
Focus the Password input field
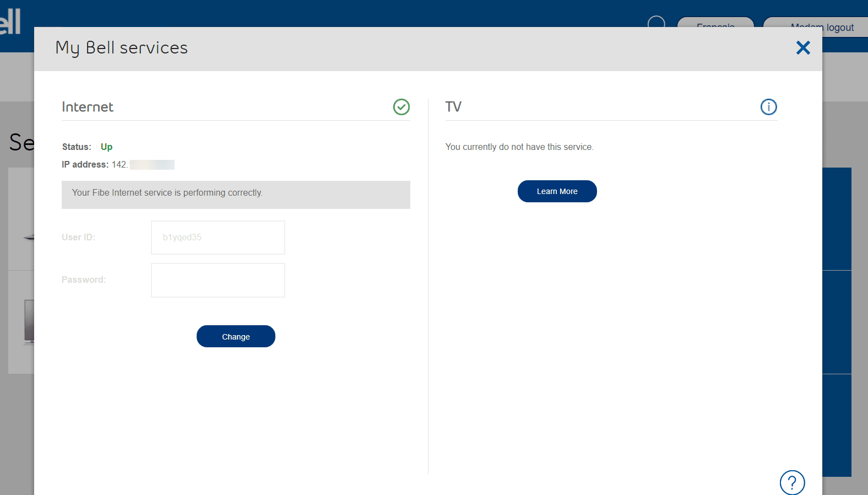point(218,280)
